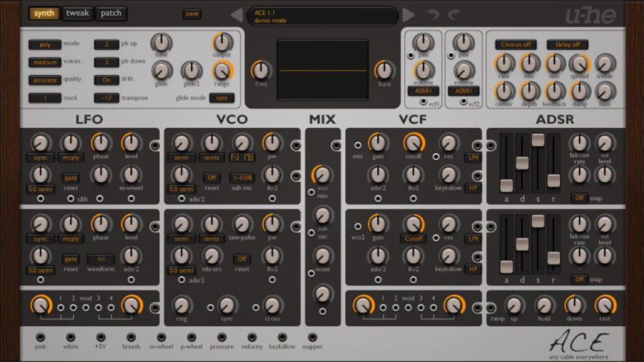The width and height of the screenshot is (644, 362).
Task: Click the vco mix knob
Action: 323,175
